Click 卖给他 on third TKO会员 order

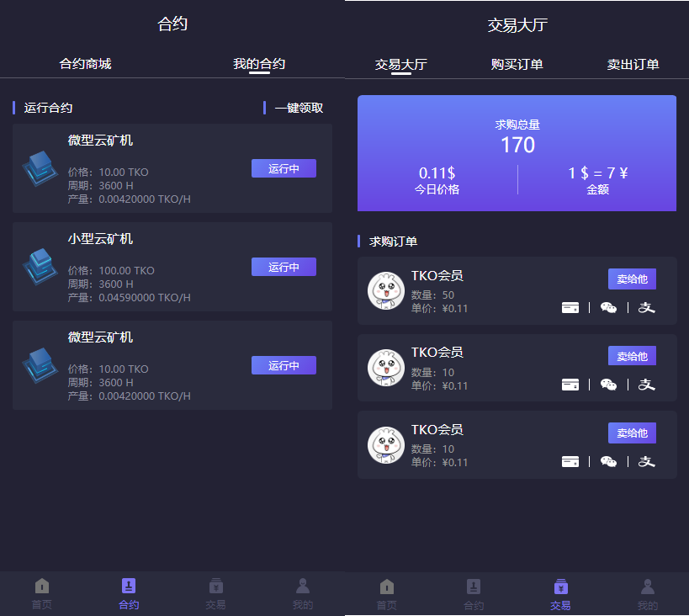(633, 433)
